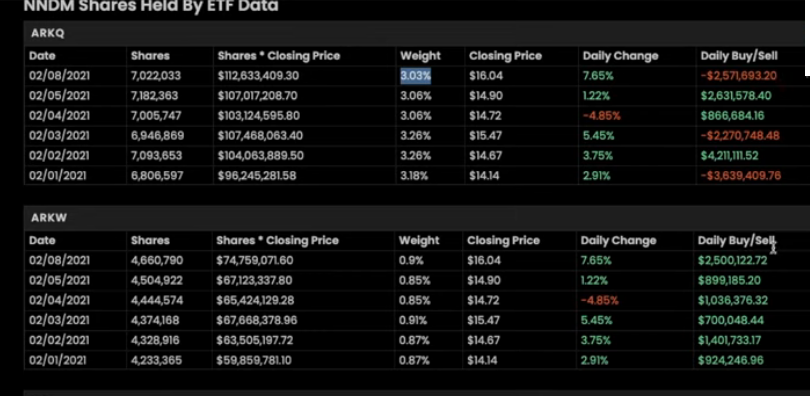
Task: Click the ARKW 0.91% weight cell
Action: click(x=413, y=320)
